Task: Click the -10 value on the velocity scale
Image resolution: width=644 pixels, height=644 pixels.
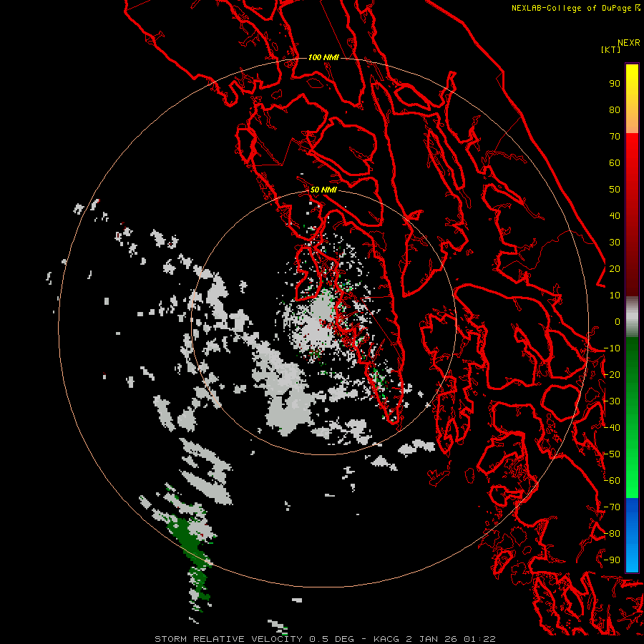Action: pos(612,348)
